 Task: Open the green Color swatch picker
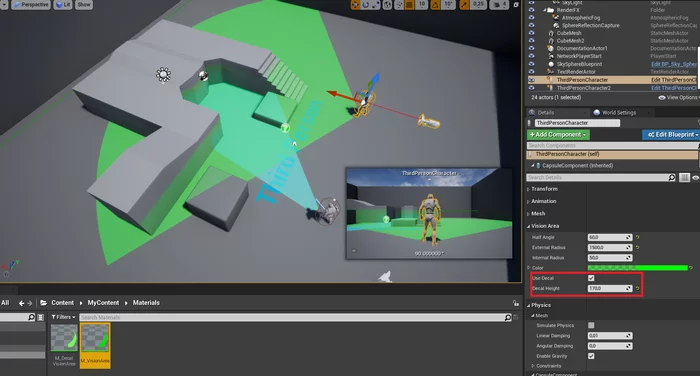pyautogui.click(x=638, y=268)
